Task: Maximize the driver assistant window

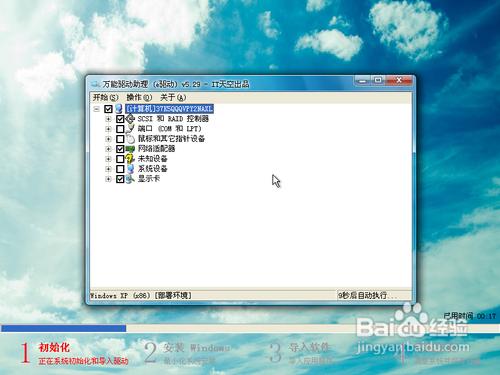Action: coord(378,80)
